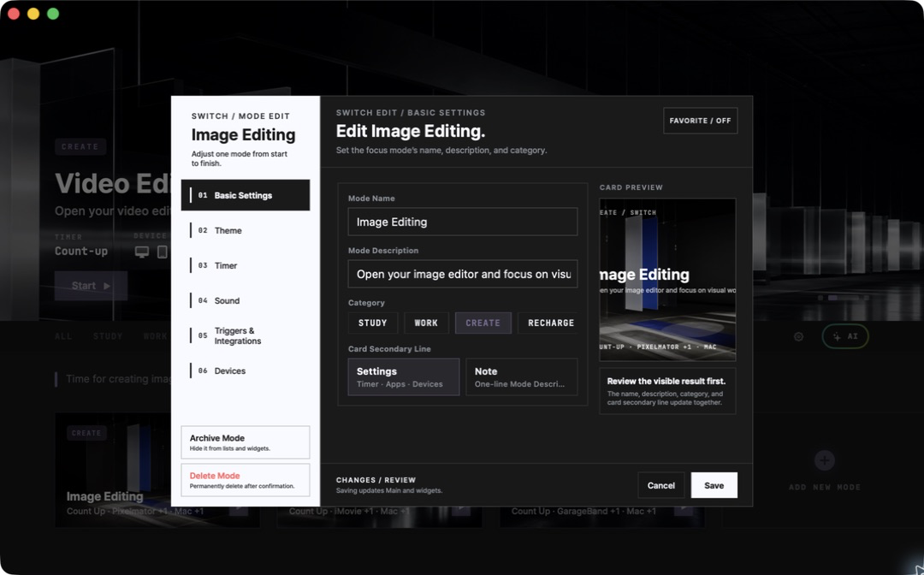Click the Mode Name input field
The image size is (924, 575).
click(x=463, y=222)
